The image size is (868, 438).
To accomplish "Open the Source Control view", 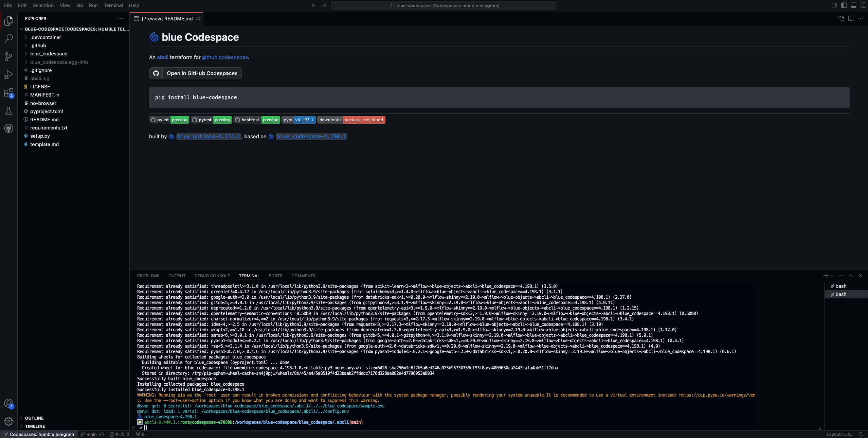I will tap(8, 56).
